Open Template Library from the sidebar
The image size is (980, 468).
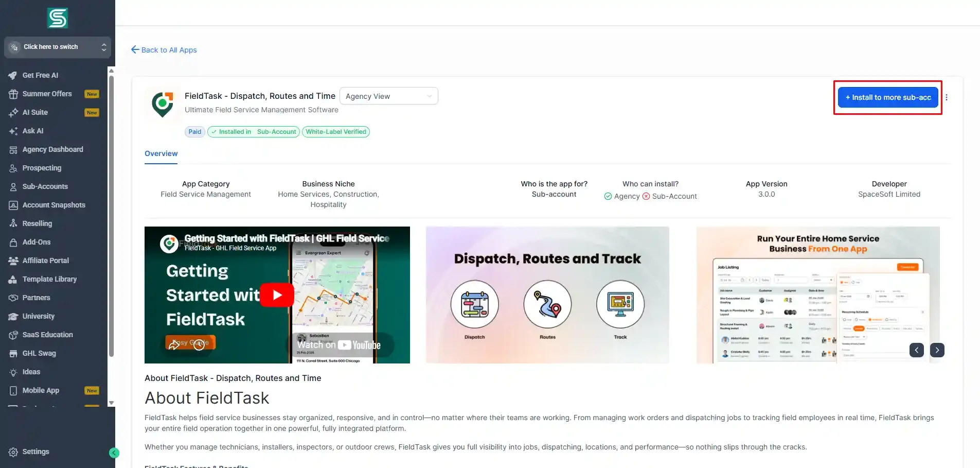(49, 279)
